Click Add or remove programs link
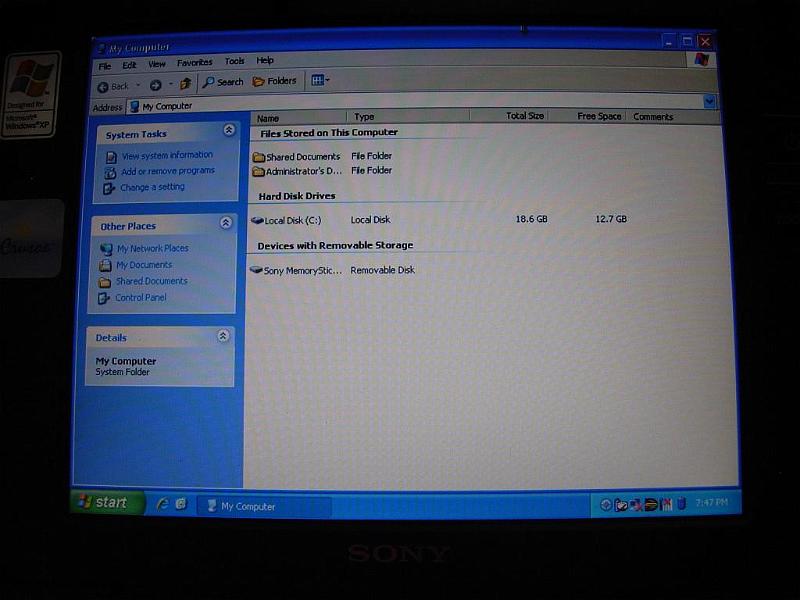 click(x=168, y=171)
